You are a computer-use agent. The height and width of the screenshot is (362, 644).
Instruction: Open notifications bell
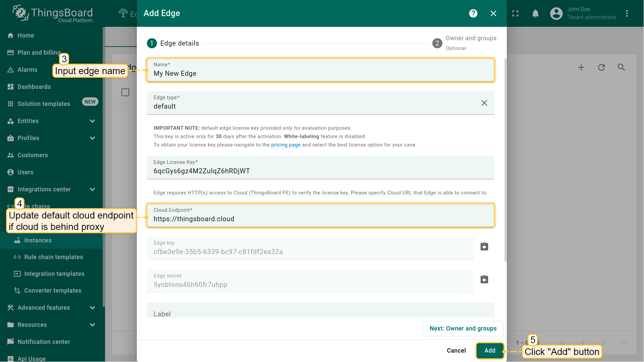536,13
